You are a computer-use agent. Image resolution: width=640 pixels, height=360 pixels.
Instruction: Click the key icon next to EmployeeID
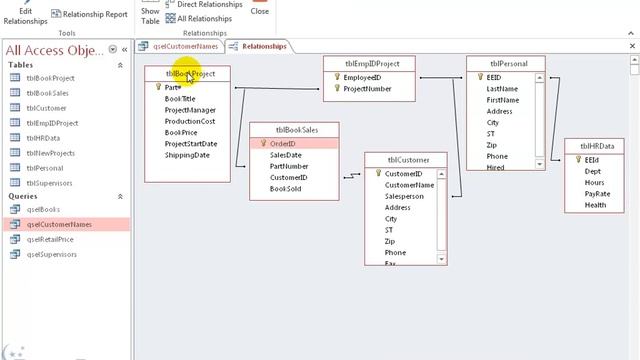coord(337,77)
